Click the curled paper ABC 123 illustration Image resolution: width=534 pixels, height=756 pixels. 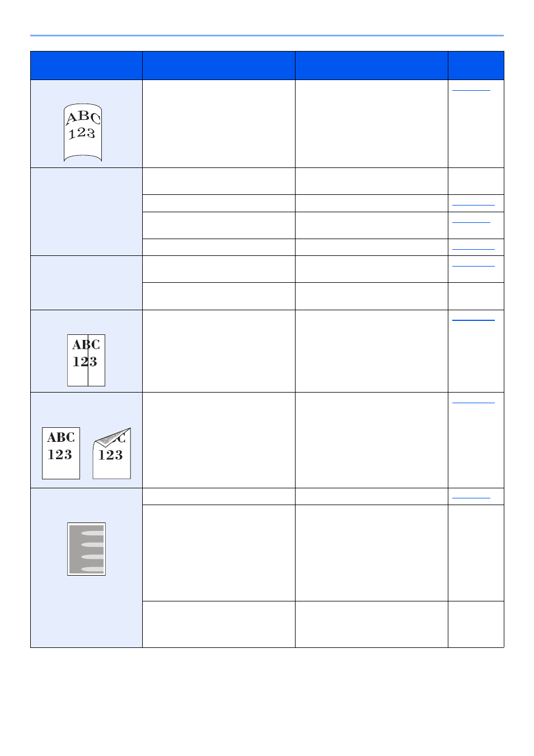point(83,133)
